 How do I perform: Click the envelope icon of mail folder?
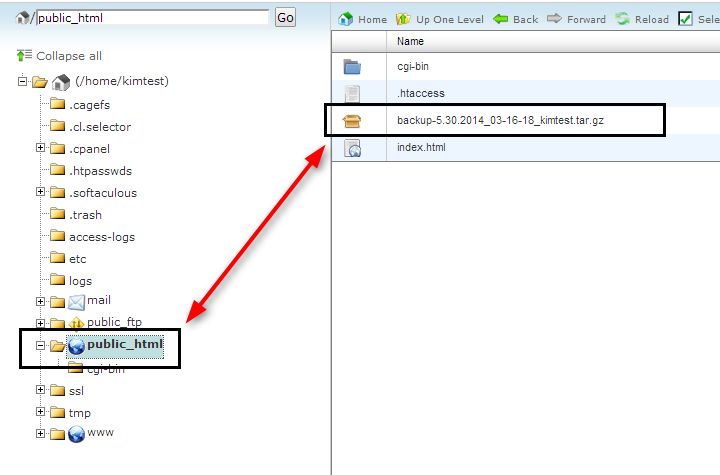pyautogui.click(x=76, y=303)
